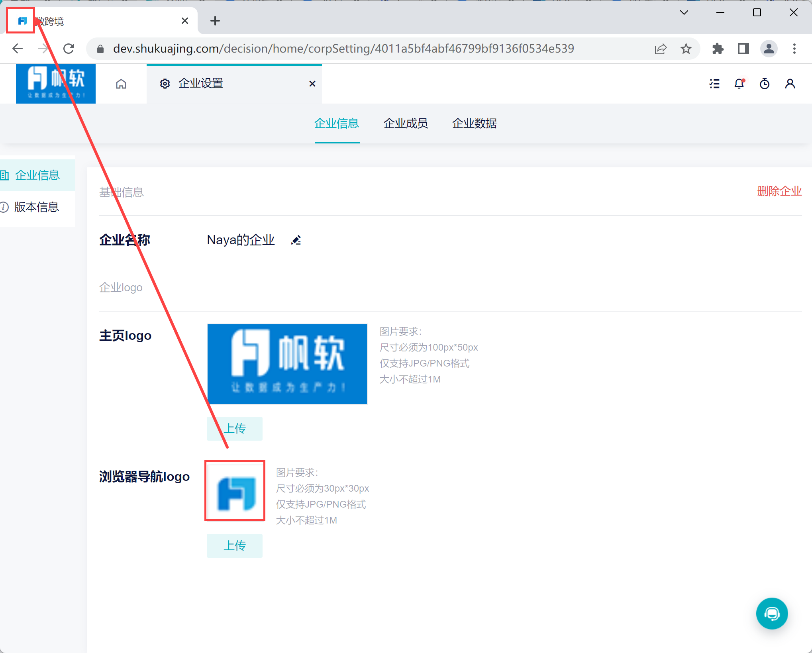
Task: Click the 删除企业 red link
Action: [x=779, y=191]
